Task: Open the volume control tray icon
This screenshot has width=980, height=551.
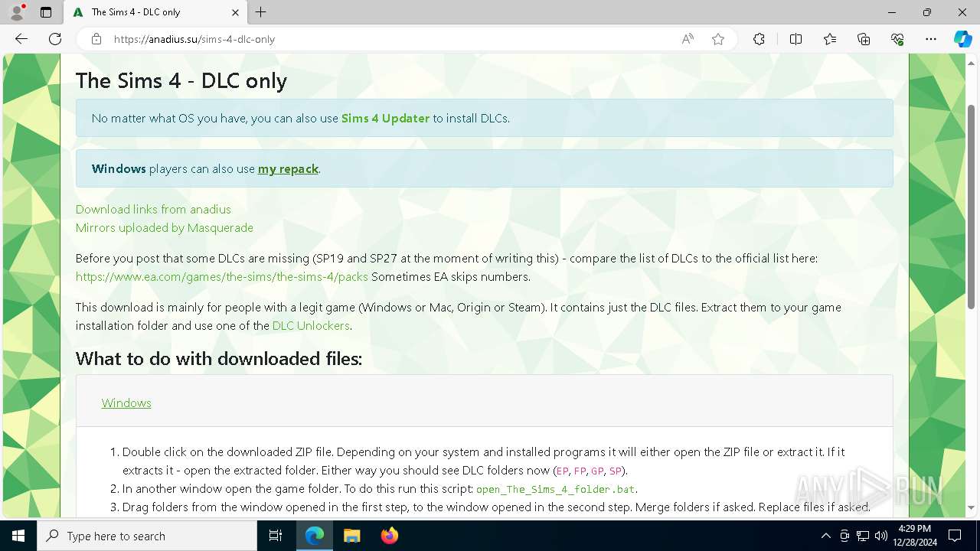Action: [881, 536]
